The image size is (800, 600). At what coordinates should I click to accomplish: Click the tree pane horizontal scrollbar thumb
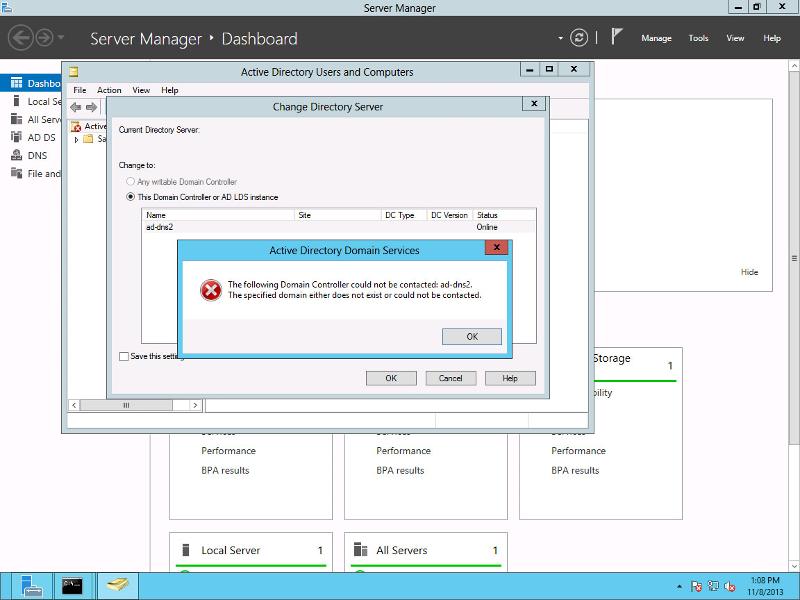click(126, 405)
